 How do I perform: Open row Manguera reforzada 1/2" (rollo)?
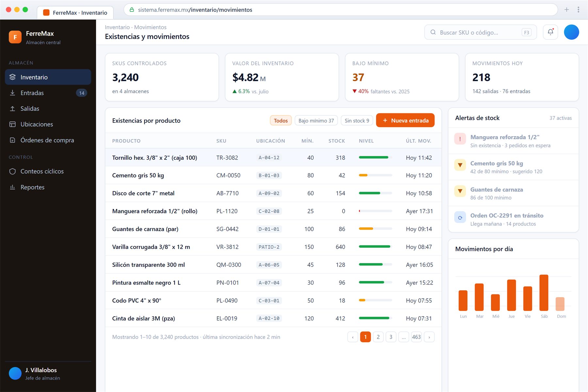click(x=273, y=211)
